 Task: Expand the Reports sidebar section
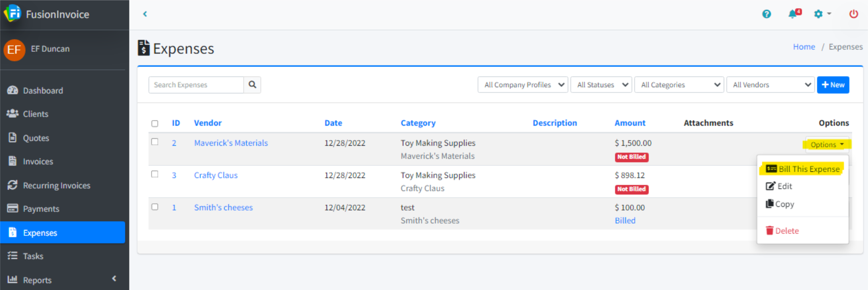37,280
